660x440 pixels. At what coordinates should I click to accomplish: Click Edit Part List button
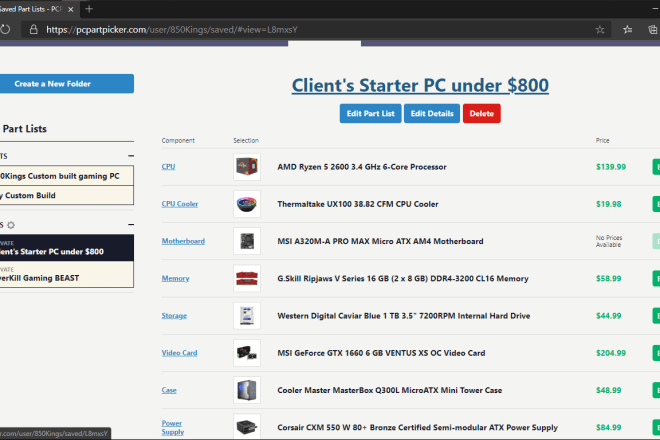370,114
